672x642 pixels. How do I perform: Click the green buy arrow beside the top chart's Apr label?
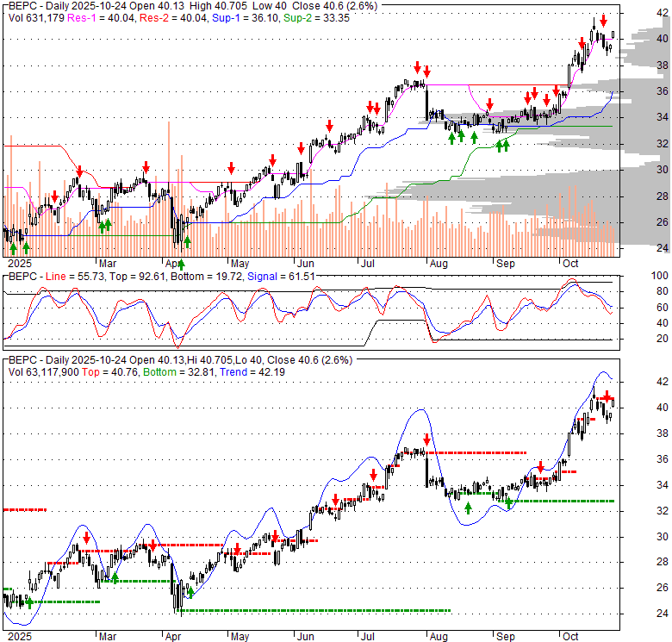pyautogui.click(x=181, y=265)
